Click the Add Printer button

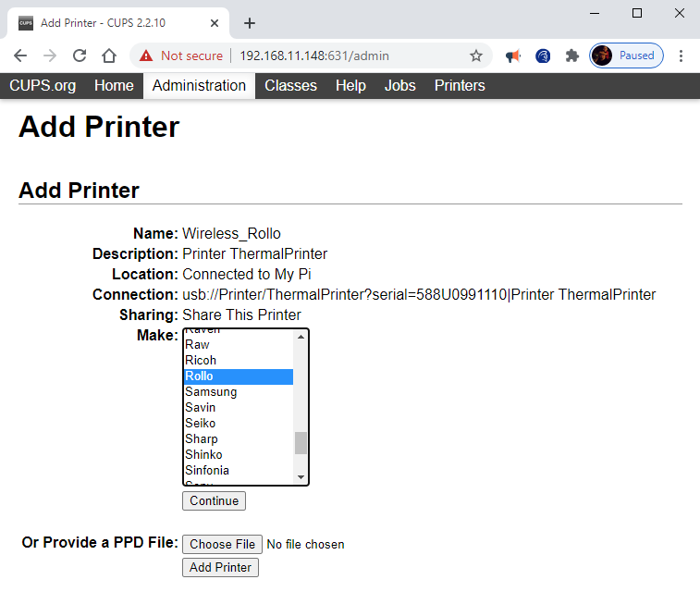[x=220, y=567]
